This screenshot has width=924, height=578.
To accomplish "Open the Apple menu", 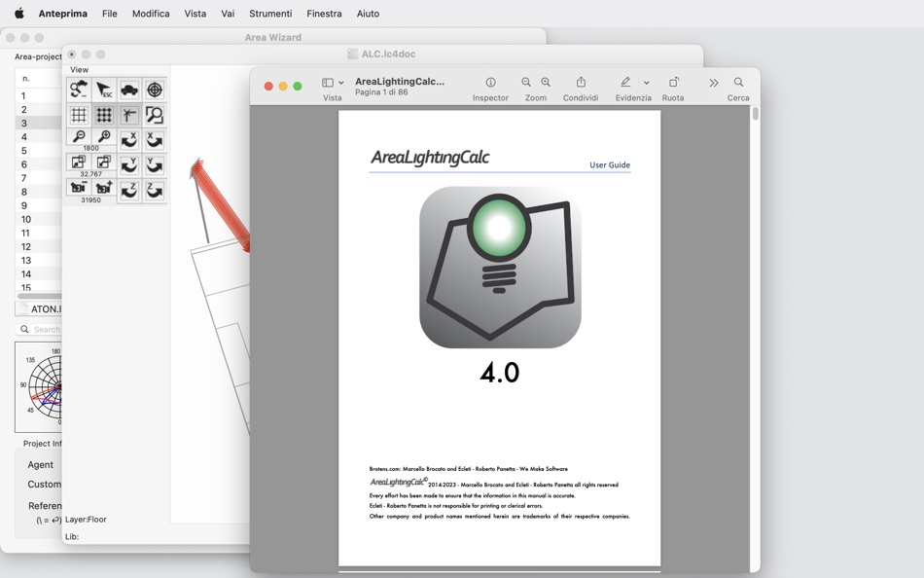I will [x=18, y=13].
